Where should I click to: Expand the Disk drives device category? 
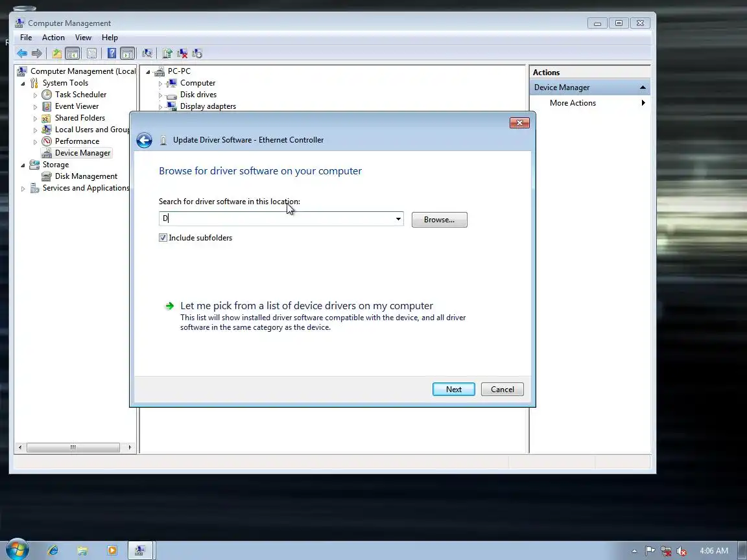point(161,95)
